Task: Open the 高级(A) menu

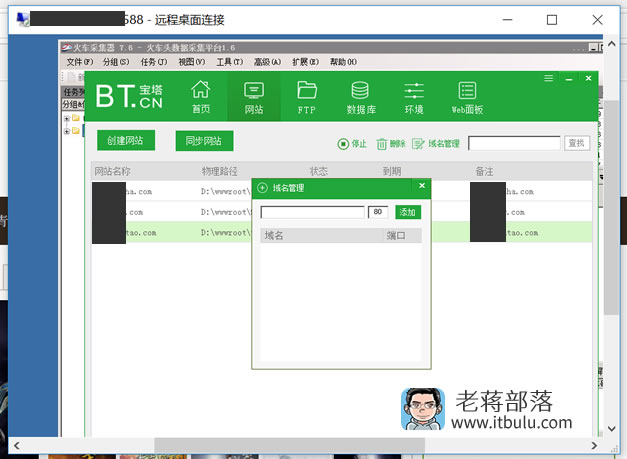Action: 268,62
